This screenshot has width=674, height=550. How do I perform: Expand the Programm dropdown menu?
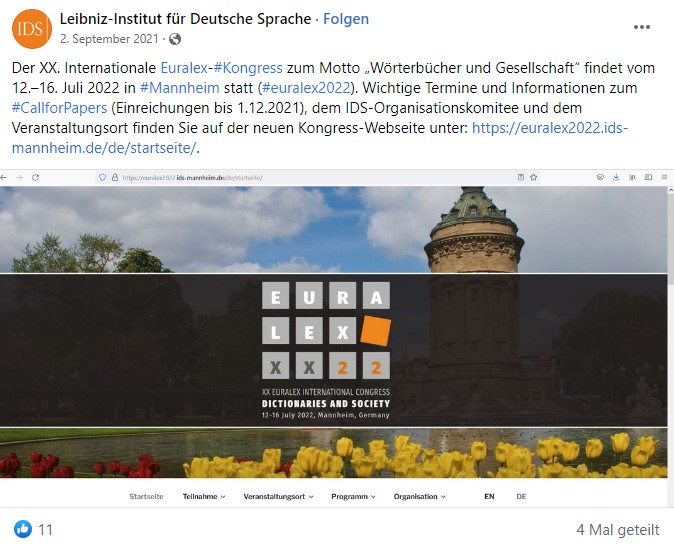click(x=353, y=496)
